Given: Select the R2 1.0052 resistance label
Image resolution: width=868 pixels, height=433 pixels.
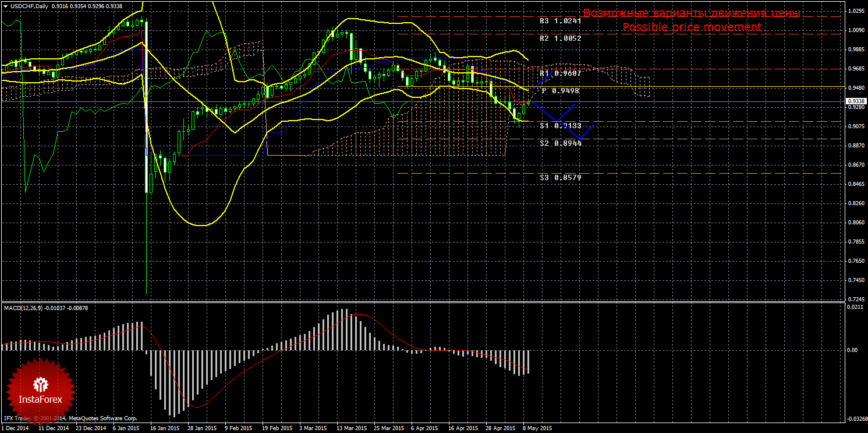Looking at the screenshot, I should point(560,38).
